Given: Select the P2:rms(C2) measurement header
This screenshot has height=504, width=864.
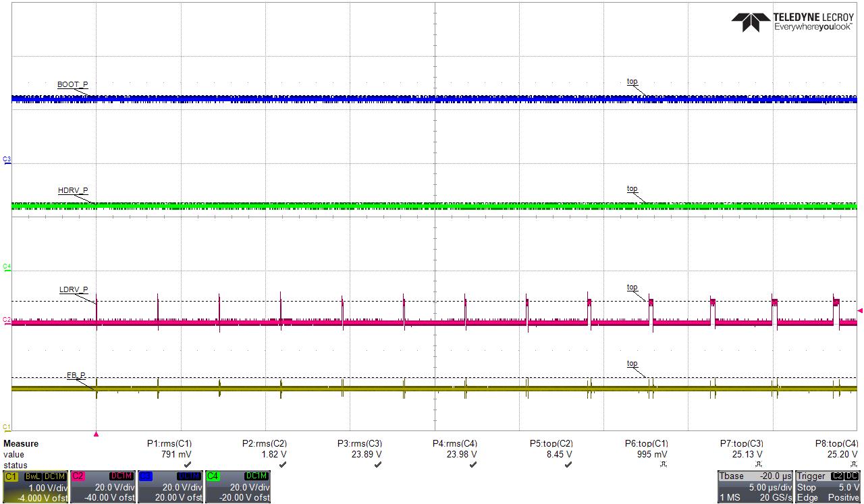Looking at the screenshot, I should (265, 443).
